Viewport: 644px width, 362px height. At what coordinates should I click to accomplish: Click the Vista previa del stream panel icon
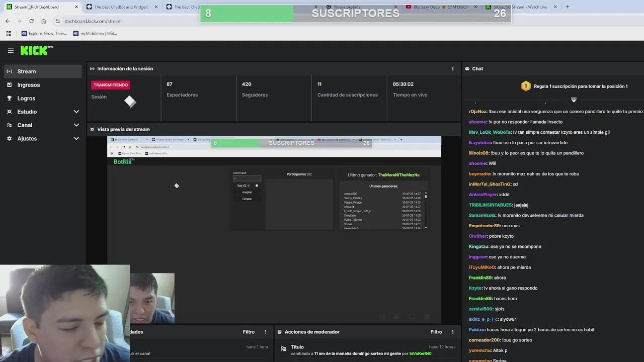click(92, 130)
